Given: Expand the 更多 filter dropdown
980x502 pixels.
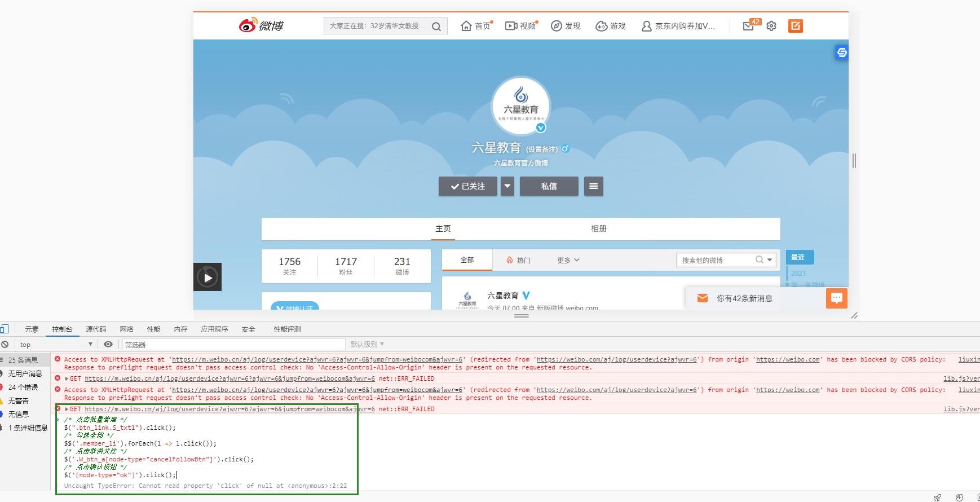Looking at the screenshot, I should [568, 260].
